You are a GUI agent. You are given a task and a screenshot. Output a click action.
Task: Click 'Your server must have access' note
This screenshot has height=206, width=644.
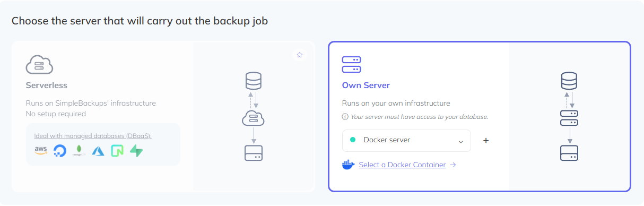tap(420, 117)
